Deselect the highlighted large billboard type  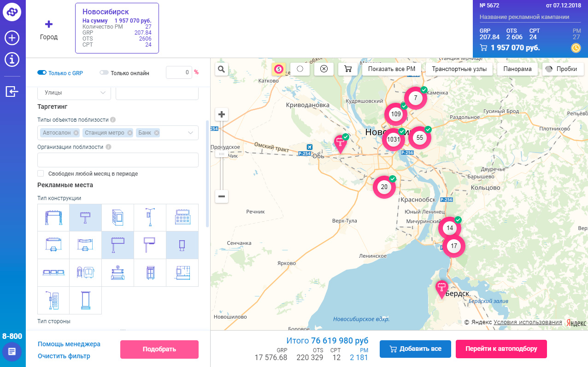tap(118, 245)
